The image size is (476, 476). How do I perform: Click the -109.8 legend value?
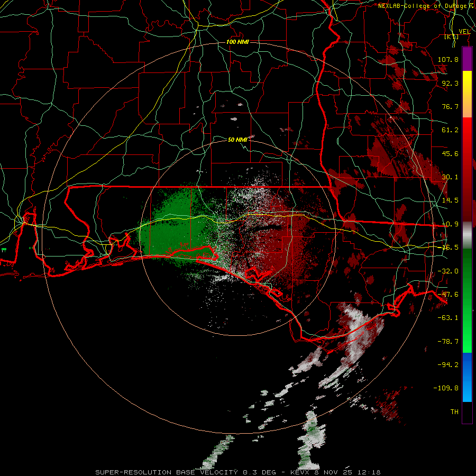(x=446, y=388)
